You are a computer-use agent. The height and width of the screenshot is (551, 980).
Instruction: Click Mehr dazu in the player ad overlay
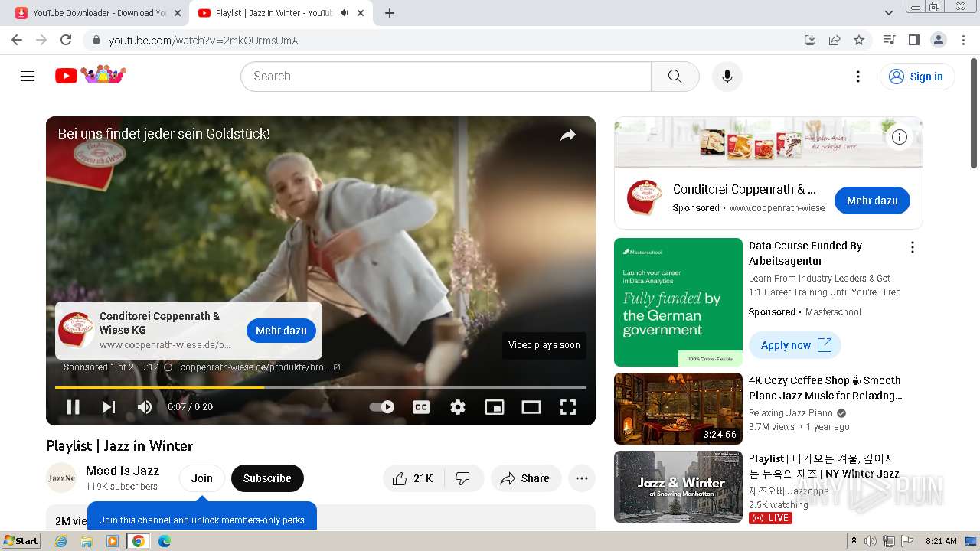pos(281,331)
